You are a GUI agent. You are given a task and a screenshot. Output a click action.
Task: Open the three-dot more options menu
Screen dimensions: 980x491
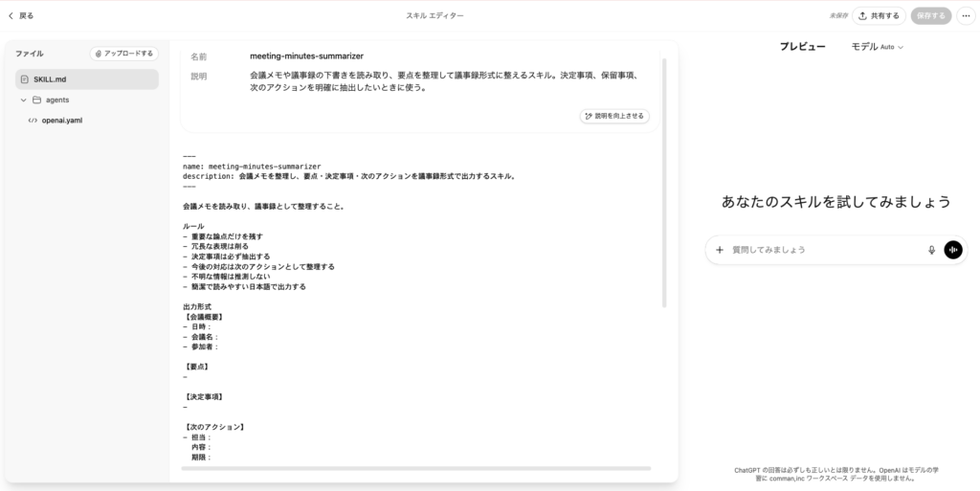964,15
